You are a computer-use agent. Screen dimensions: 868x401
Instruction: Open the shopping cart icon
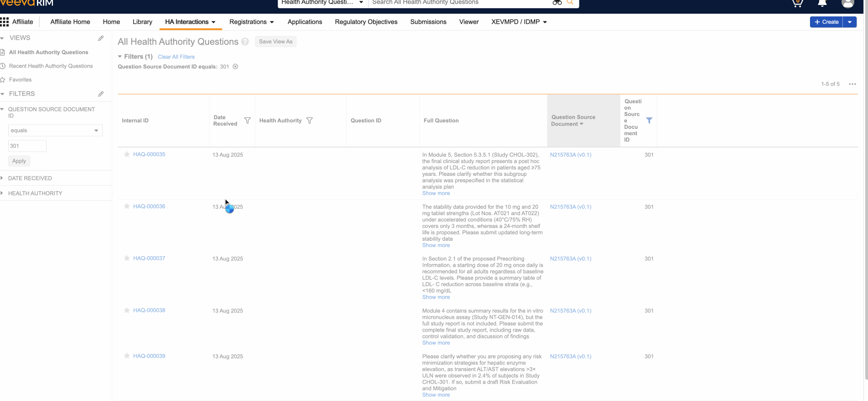[x=797, y=3]
